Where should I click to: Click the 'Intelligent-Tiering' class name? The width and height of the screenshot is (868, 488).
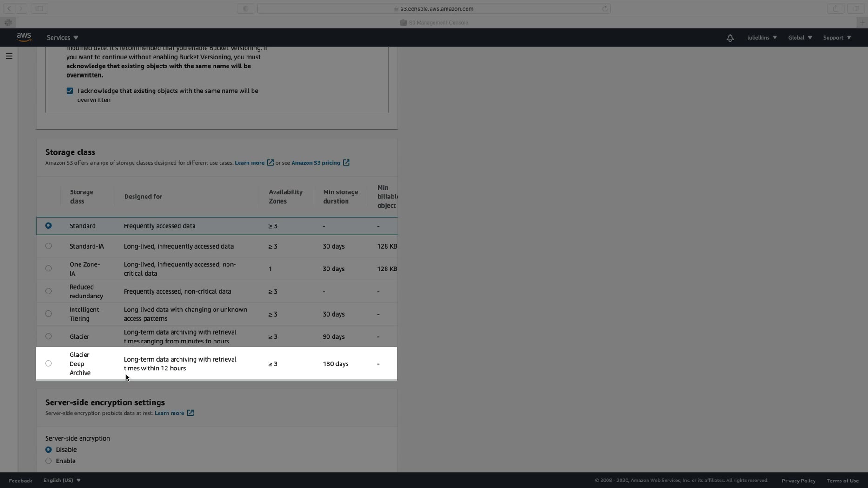86,314
